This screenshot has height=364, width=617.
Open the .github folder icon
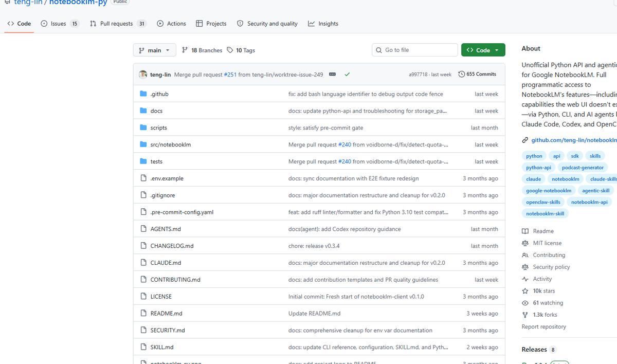click(143, 94)
